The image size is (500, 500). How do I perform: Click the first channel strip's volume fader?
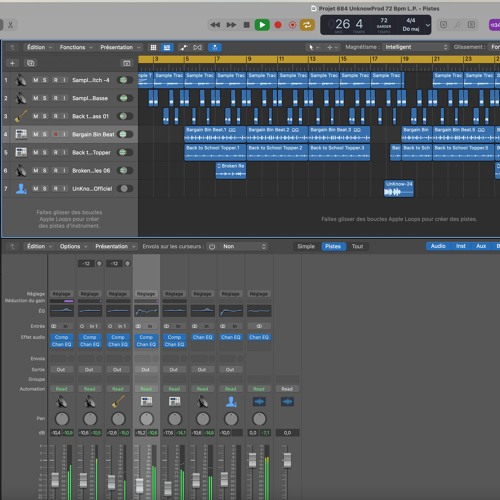click(55, 480)
